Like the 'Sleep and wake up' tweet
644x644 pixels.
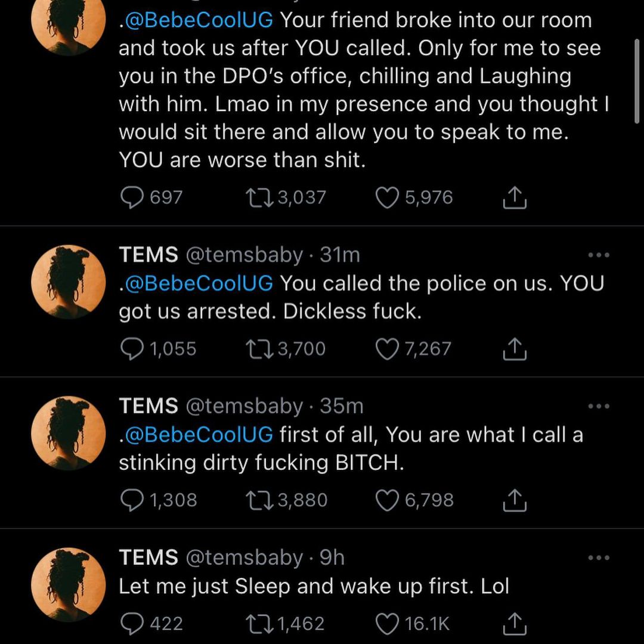point(388,624)
